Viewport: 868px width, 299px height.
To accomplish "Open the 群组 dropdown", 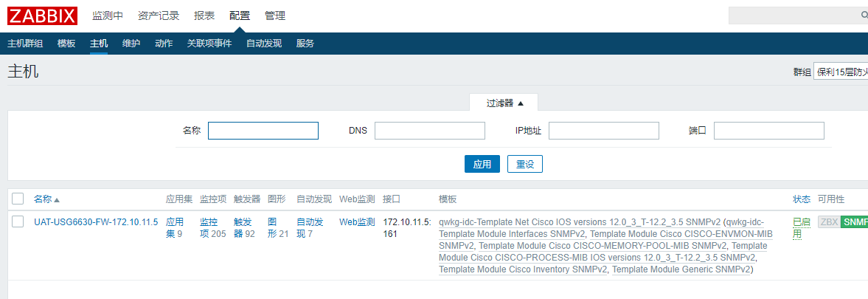I will [x=840, y=72].
